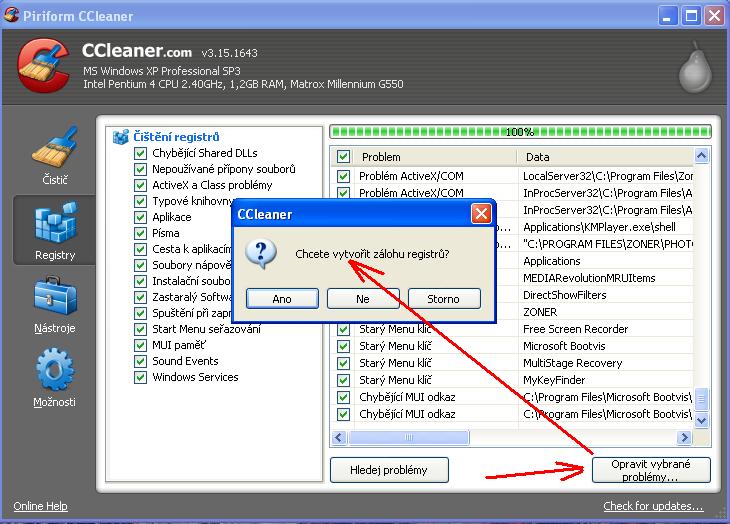
Task: Click Ano to create registry backup
Action: point(282,299)
